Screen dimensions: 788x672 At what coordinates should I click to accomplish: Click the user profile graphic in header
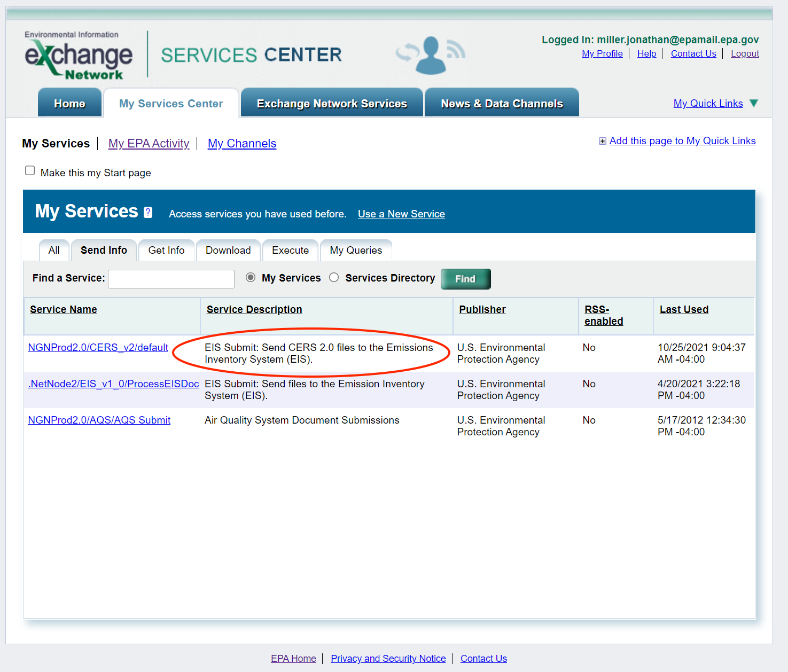(431, 55)
